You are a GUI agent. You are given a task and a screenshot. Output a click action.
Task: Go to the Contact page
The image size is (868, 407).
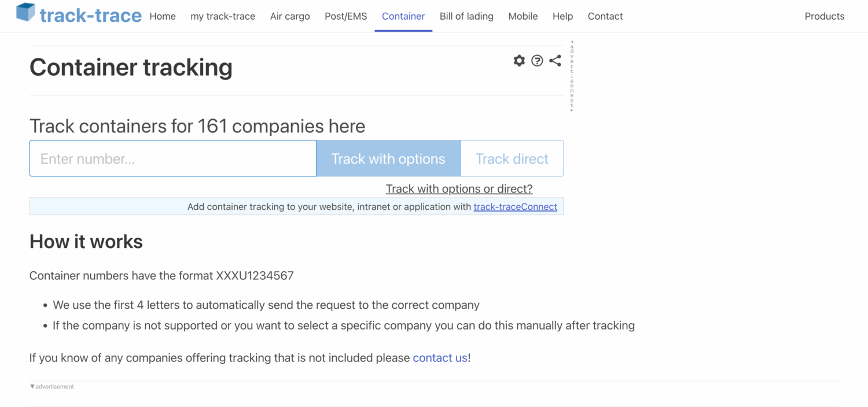(605, 16)
